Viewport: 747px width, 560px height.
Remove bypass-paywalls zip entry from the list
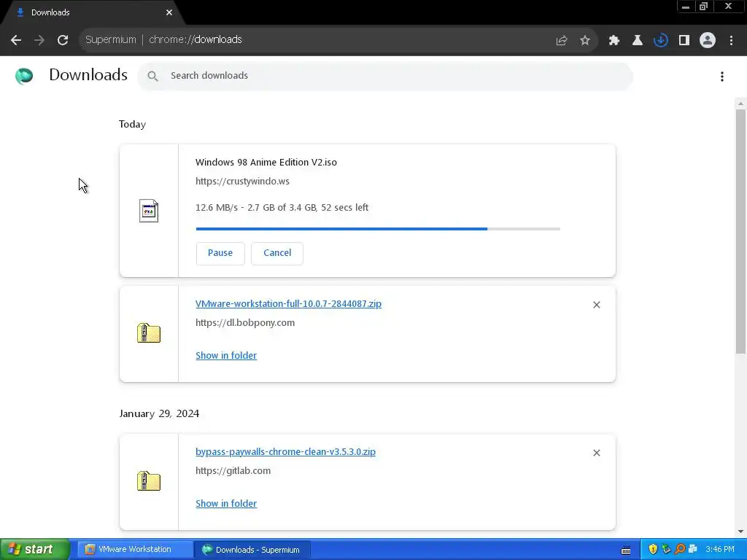click(597, 453)
